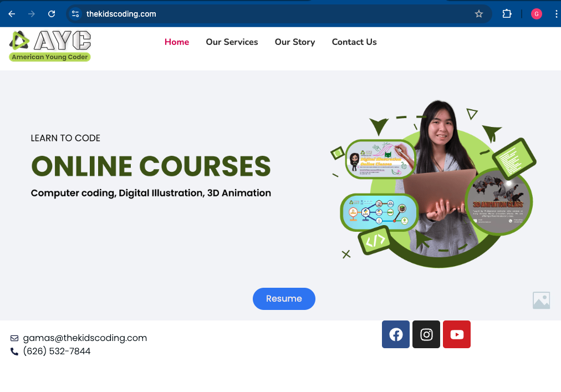Viewport: 561px width, 392px height.
Task: Open browser extensions puzzle icon
Action: (x=507, y=14)
